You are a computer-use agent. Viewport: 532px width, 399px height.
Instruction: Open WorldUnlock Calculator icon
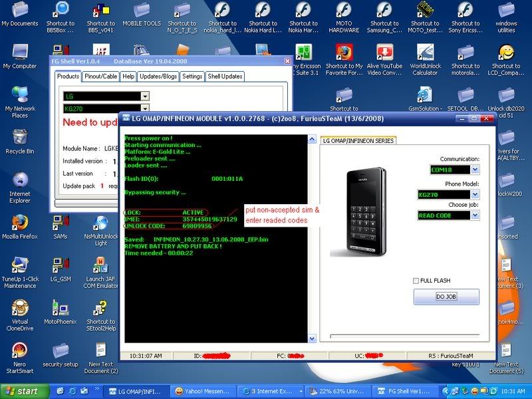425,60
